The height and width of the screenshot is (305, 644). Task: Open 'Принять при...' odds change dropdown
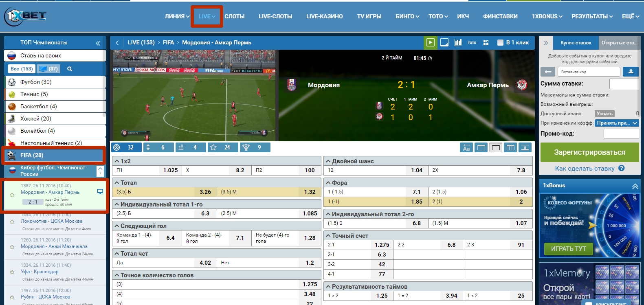[617, 123]
